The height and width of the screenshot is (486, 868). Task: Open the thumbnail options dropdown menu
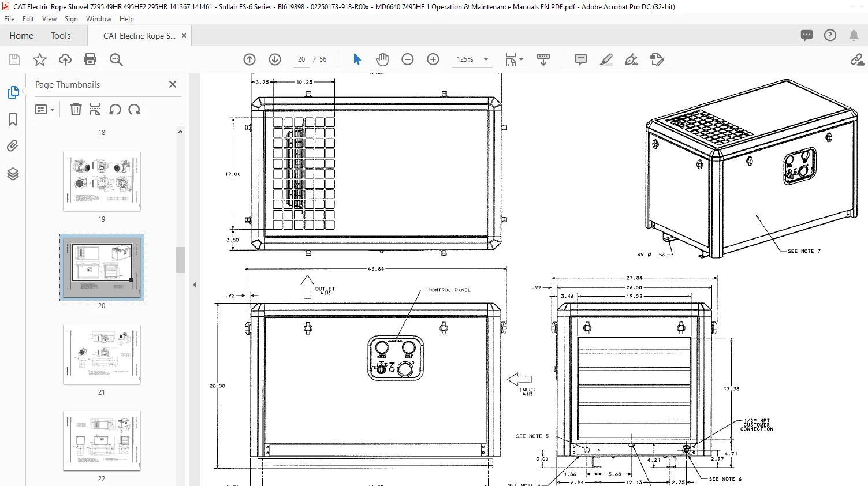pyautogui.click(x=44, y=109)
